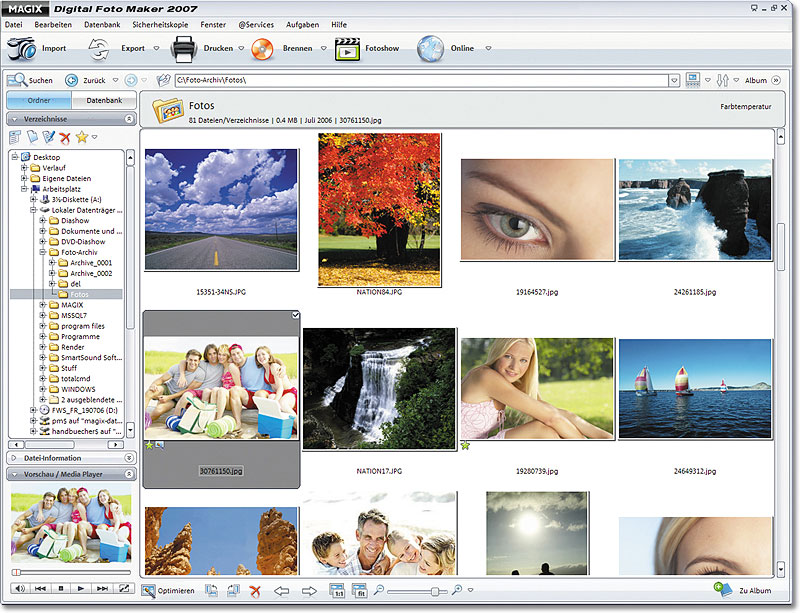Click the Import camera icon

click(21, 48)
